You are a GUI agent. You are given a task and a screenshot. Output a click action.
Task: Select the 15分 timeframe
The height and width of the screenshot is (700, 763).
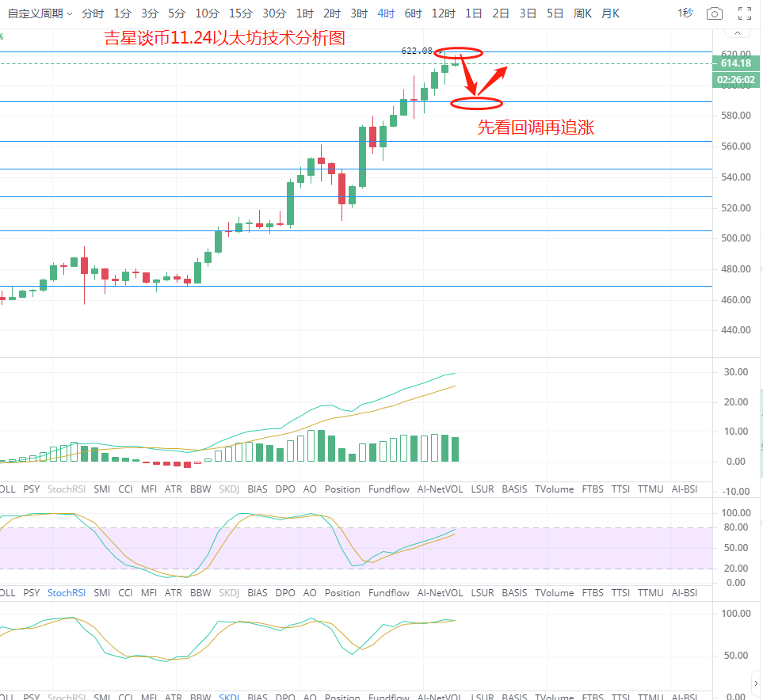pos(240,13)
